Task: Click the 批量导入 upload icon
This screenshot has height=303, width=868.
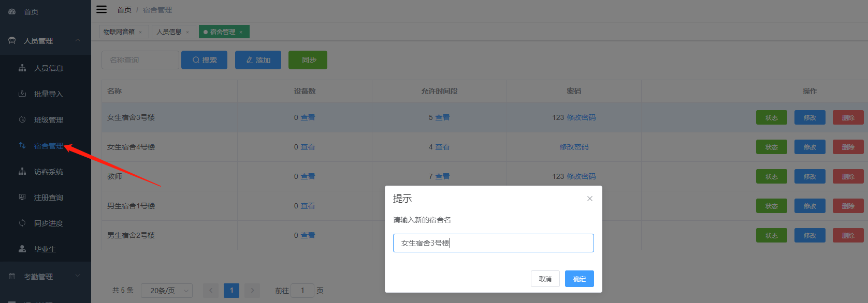Action: pyautogui.click(x=22, y=94)
